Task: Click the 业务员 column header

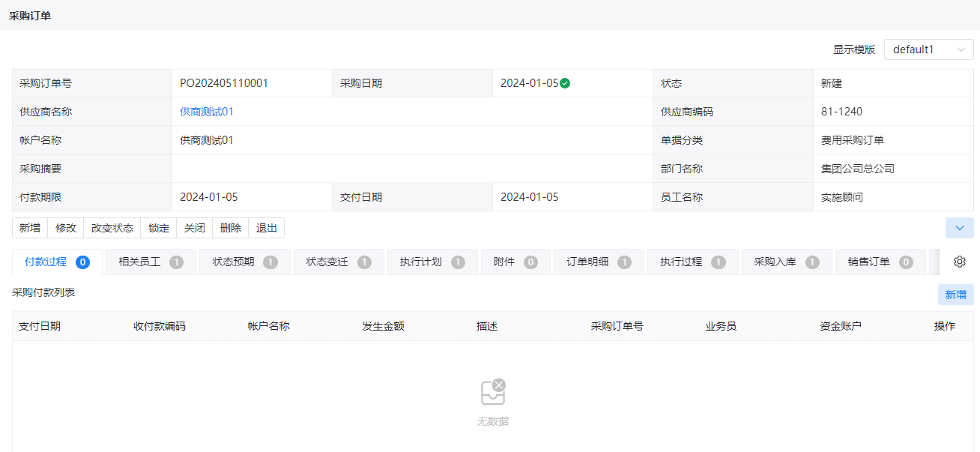Action: tap(721, 326)
